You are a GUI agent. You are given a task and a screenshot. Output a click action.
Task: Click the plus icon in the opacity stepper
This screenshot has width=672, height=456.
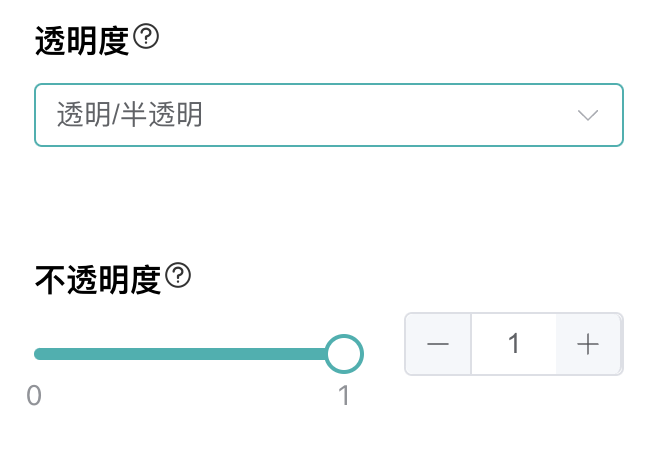(588, 344)
